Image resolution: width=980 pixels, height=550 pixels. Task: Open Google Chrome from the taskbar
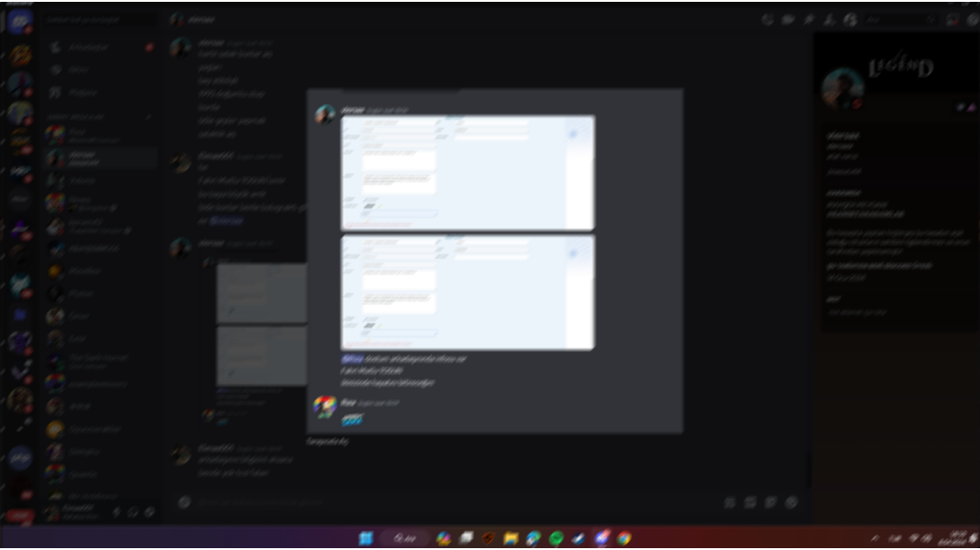click(x=624, y=538)
